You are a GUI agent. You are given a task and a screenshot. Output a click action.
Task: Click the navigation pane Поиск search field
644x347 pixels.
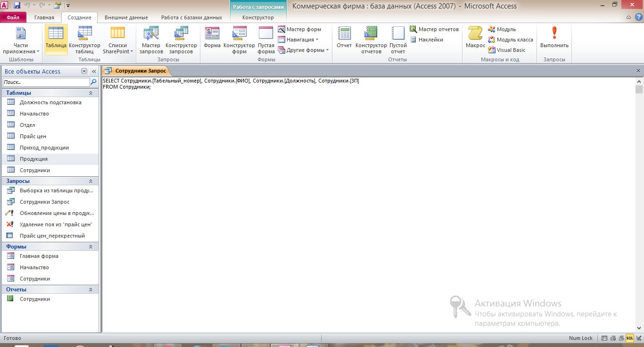46,82
